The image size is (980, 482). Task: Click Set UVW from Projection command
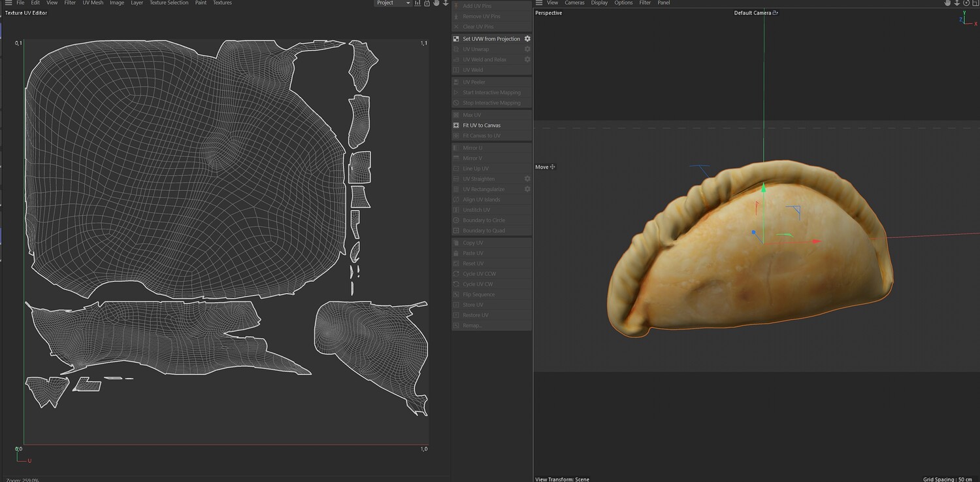[491, 39]
